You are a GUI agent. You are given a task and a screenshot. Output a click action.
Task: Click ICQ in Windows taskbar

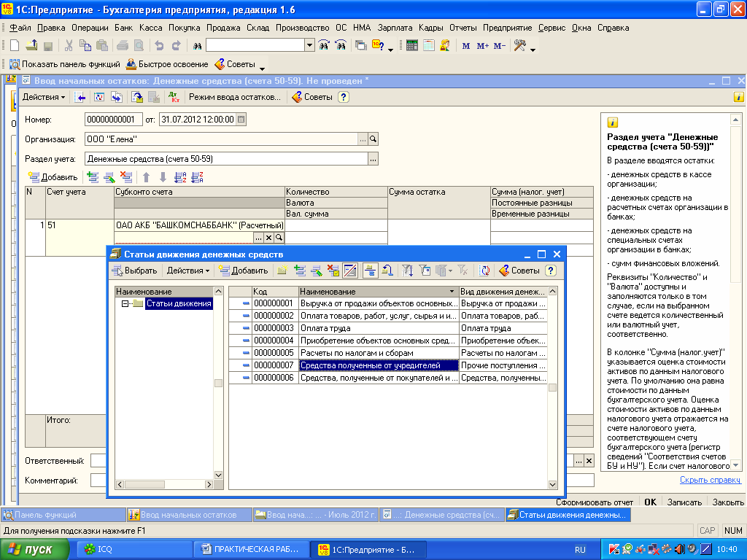tap(134, 549)
